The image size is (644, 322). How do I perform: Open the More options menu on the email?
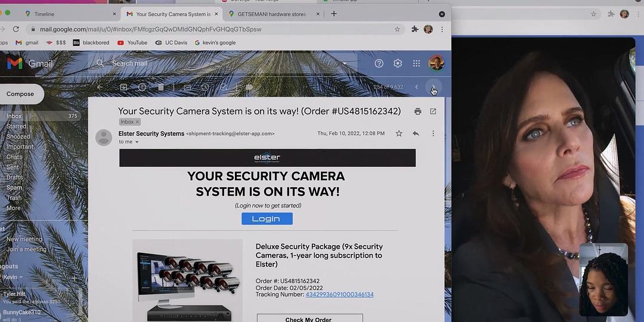pyautogui.click(x=433, y=134)
